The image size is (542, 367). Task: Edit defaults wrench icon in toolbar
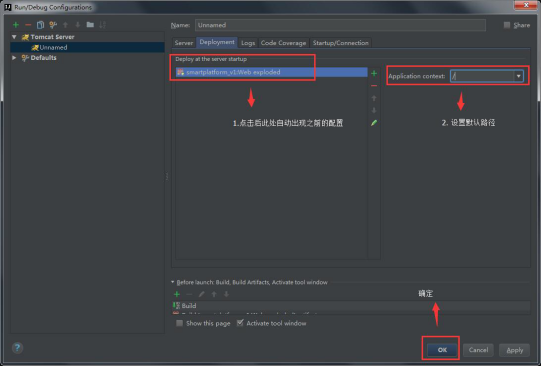pos(53,25)
